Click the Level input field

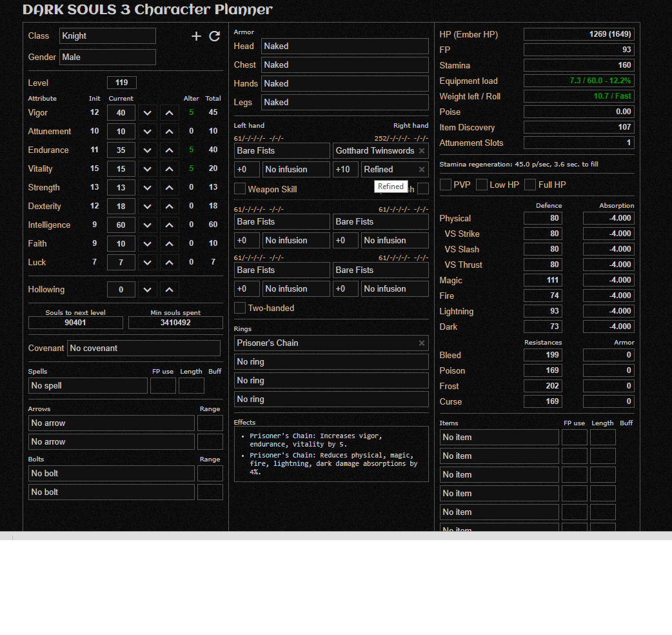point(122,83)
